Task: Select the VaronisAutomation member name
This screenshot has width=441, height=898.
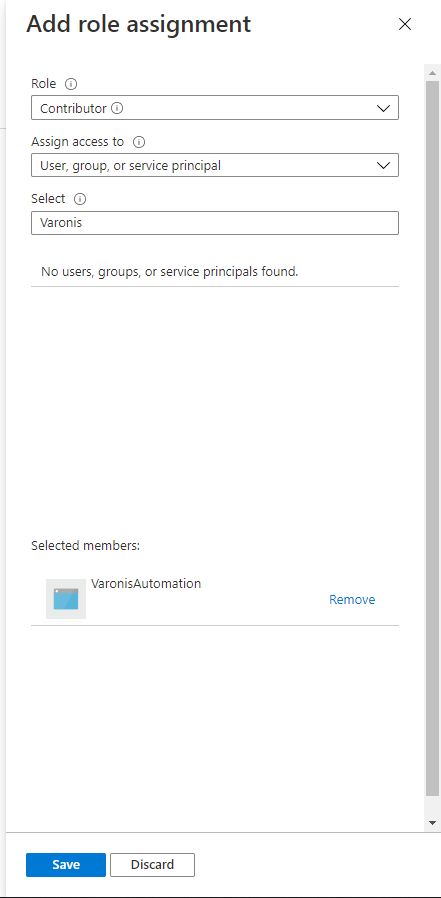Action: coord(146,584)
